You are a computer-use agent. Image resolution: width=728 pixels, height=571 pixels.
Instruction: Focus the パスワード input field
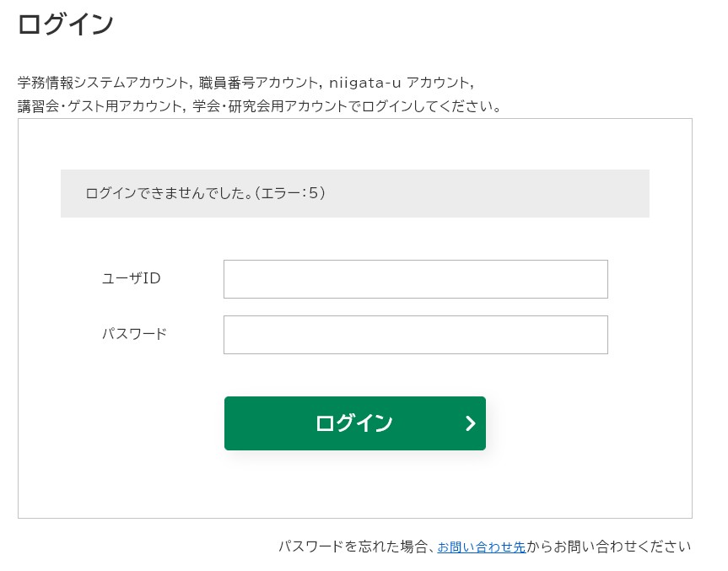pos(415,335)
